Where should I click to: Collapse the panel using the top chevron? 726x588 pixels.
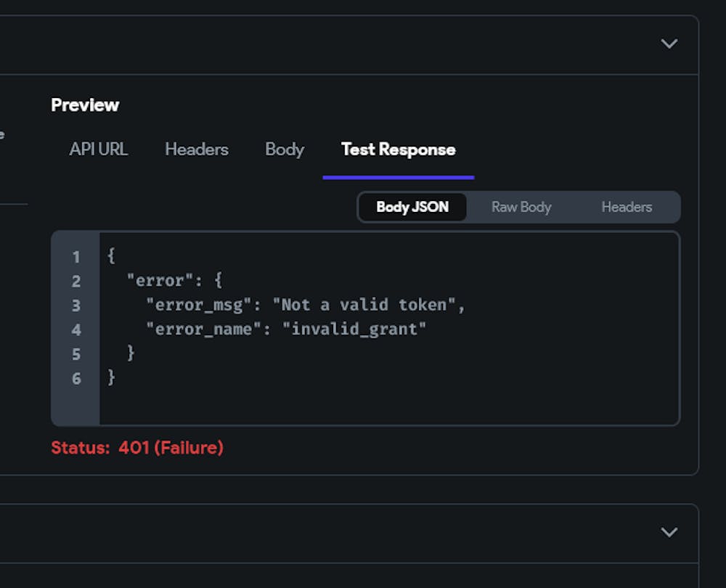tap(669, 44)
